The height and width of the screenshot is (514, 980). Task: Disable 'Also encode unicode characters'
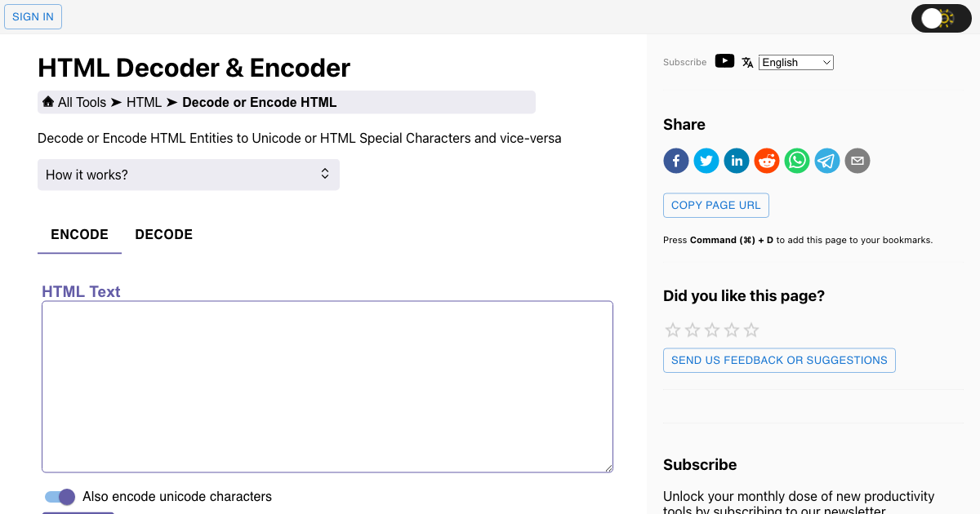point(60,496)
